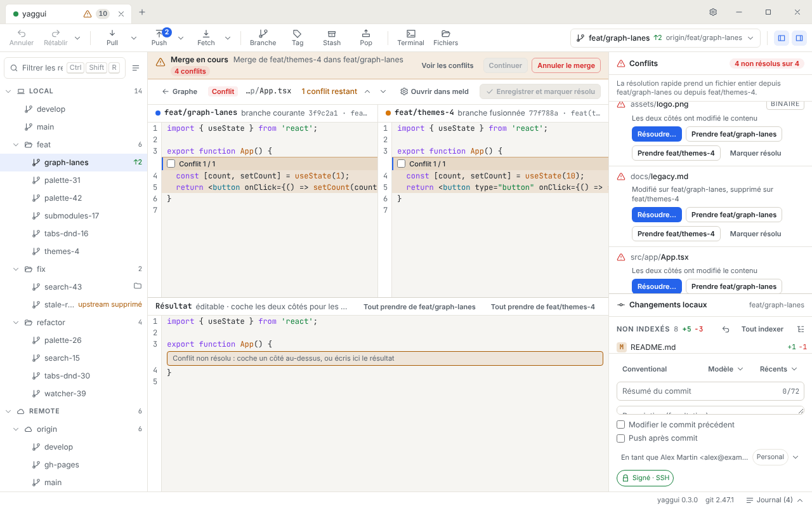Click Tout prendre de feat/themes-4
The height and width of the screenshot is (508, 812).
pyautogui.click(x=543, y=307)
